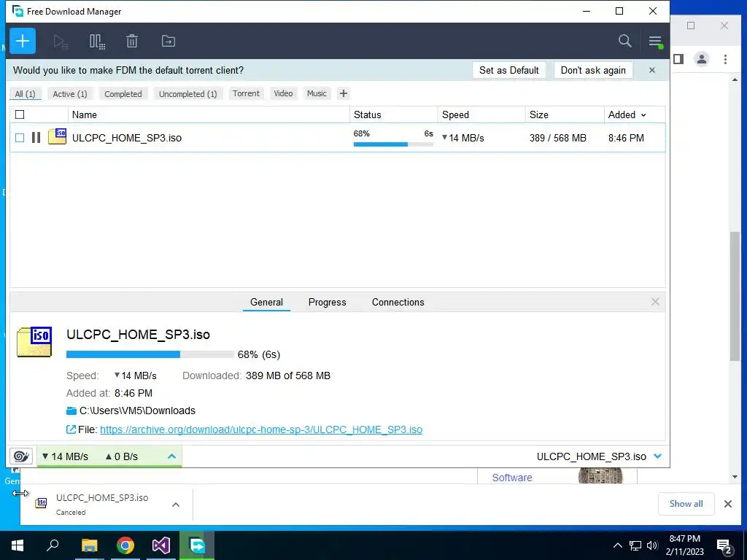The image size is (747, 560).
Task: Open the General details tab
Action: [x=266, y=303]
